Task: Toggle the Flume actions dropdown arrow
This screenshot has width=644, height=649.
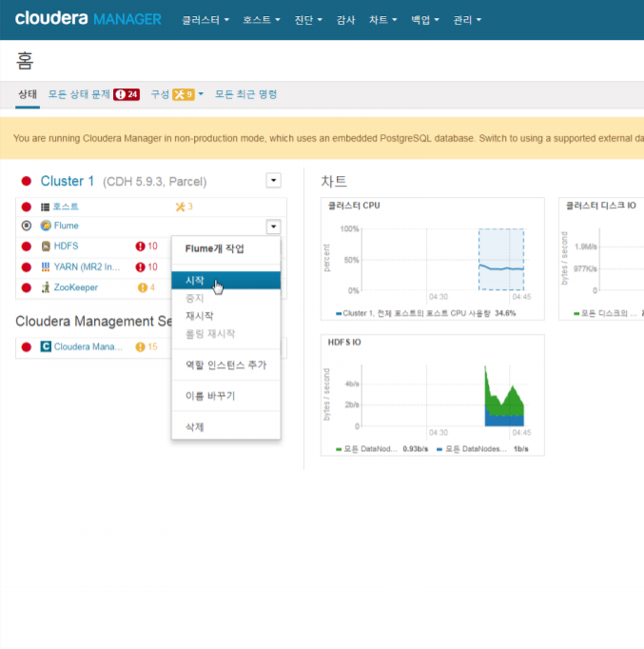Action: click(273, 226)
